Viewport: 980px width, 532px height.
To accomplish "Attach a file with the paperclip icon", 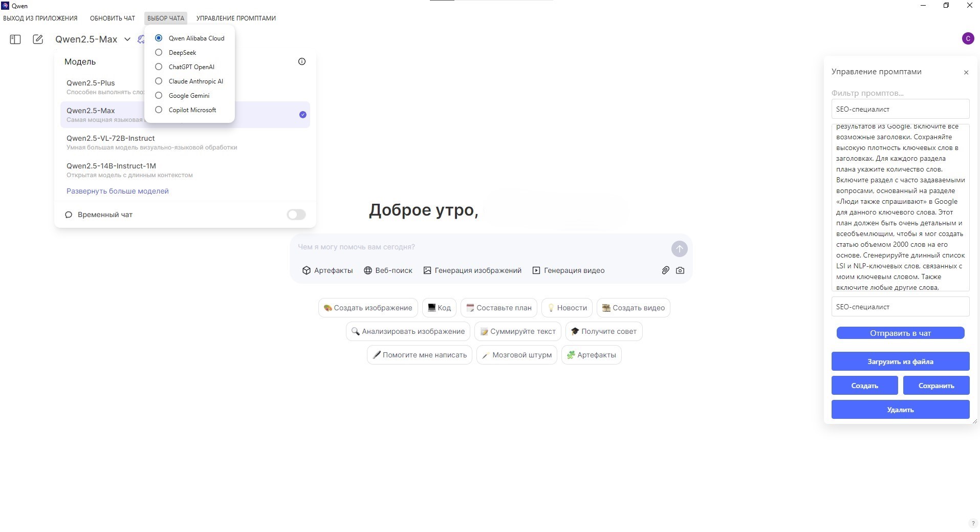I will [x=665, y=270].
